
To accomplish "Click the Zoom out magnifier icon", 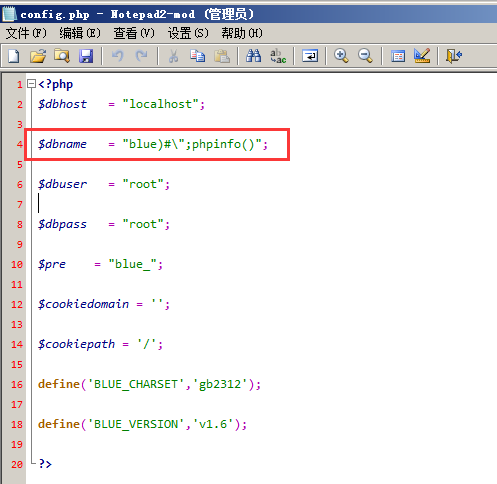I will coord(365,56).
